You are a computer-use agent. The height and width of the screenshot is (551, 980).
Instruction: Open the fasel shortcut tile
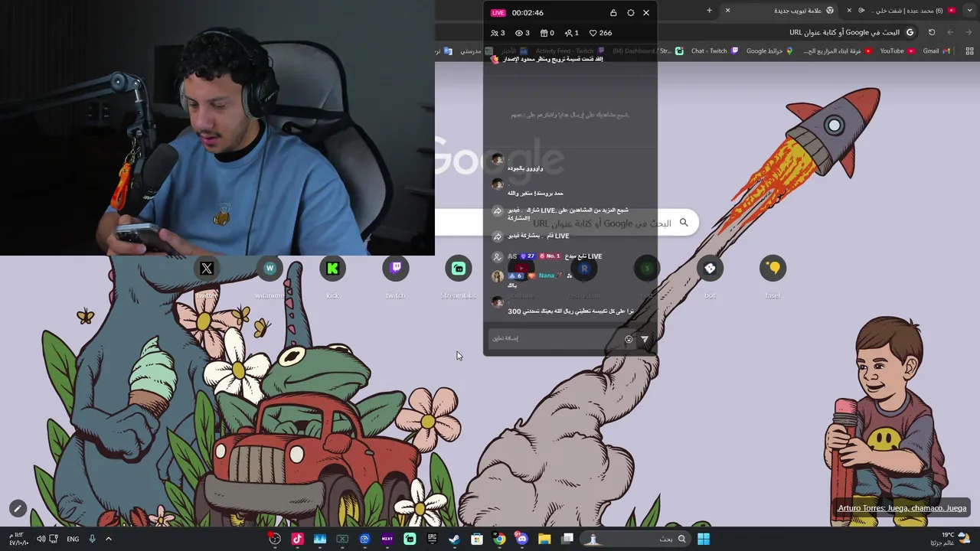coord(773,275)
